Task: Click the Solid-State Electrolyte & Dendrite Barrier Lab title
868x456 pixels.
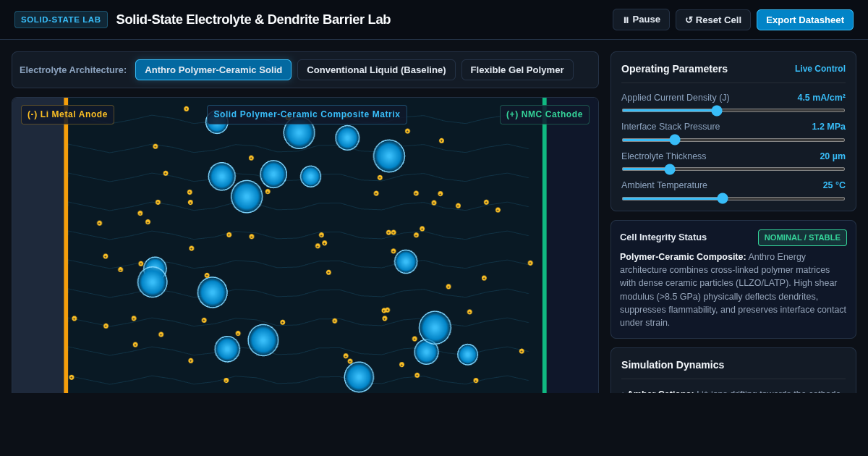Action: tap(253, 20)
